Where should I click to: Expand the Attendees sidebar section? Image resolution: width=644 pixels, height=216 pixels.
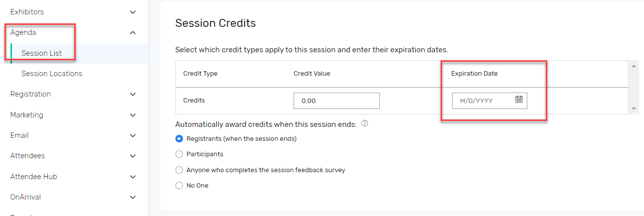pos(133,156)
